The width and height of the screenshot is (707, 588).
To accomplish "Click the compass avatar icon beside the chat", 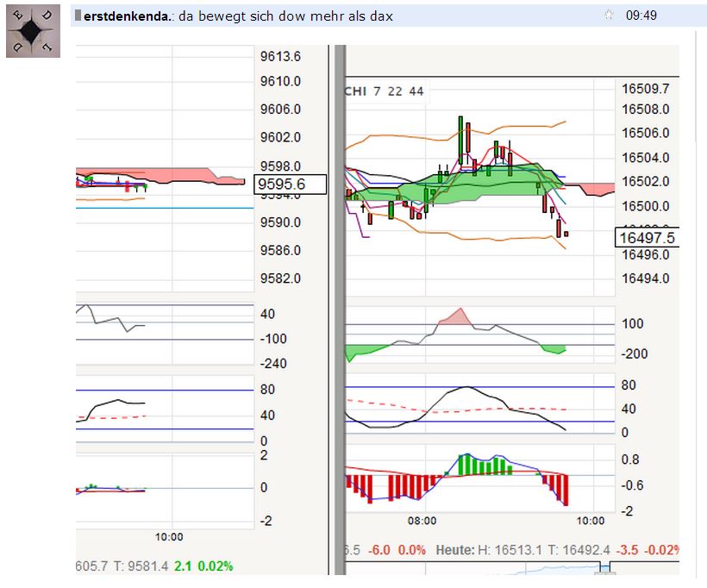I will (32, 26).
